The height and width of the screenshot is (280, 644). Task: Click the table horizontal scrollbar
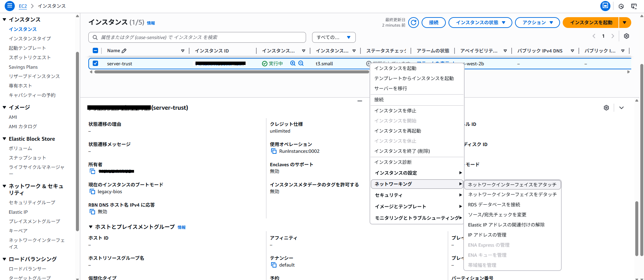click(x=231, y=72)
